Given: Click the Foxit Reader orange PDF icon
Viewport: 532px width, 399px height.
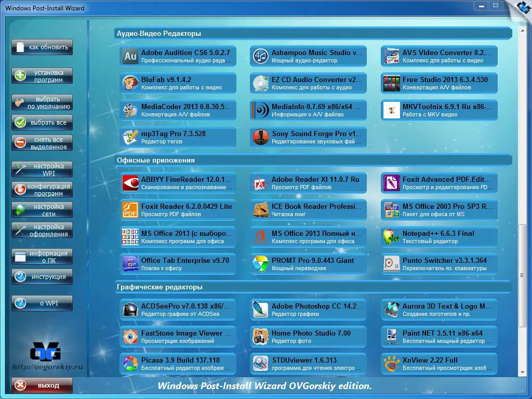Looking at the screenshot, I should tap(130, 210).
